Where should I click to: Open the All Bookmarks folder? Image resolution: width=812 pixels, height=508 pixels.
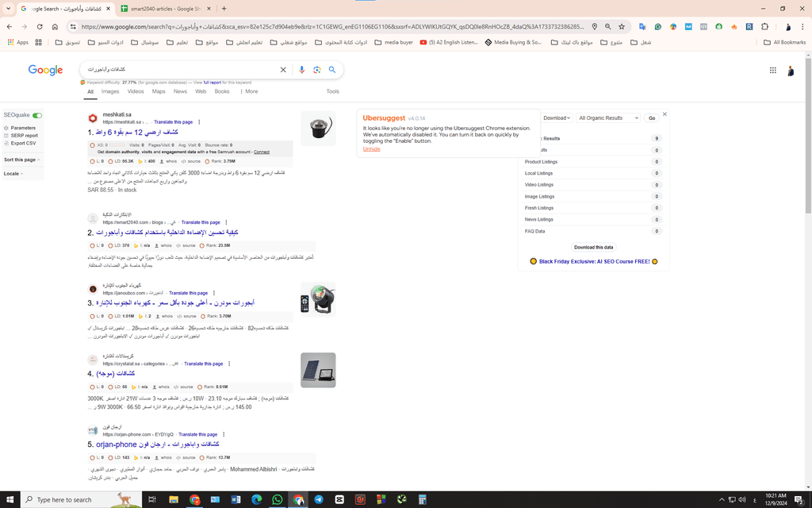pos(784,43)
